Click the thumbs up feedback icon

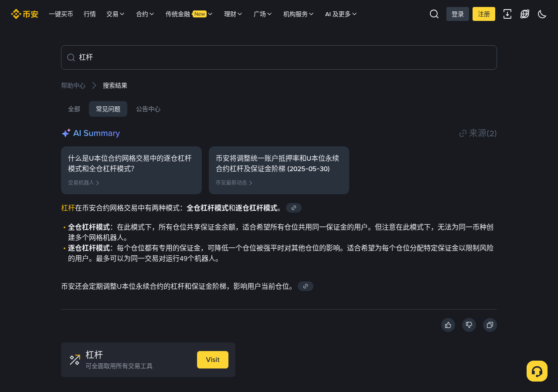[x=448, y=325]
